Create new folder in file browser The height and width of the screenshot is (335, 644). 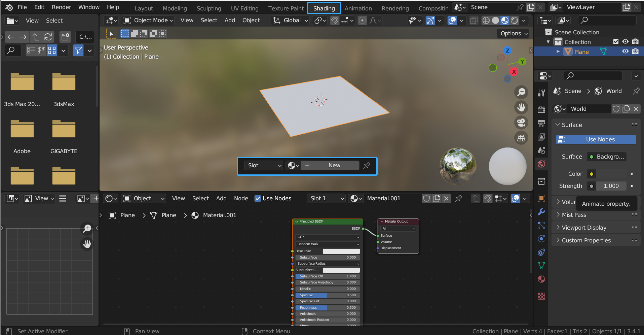65,37
